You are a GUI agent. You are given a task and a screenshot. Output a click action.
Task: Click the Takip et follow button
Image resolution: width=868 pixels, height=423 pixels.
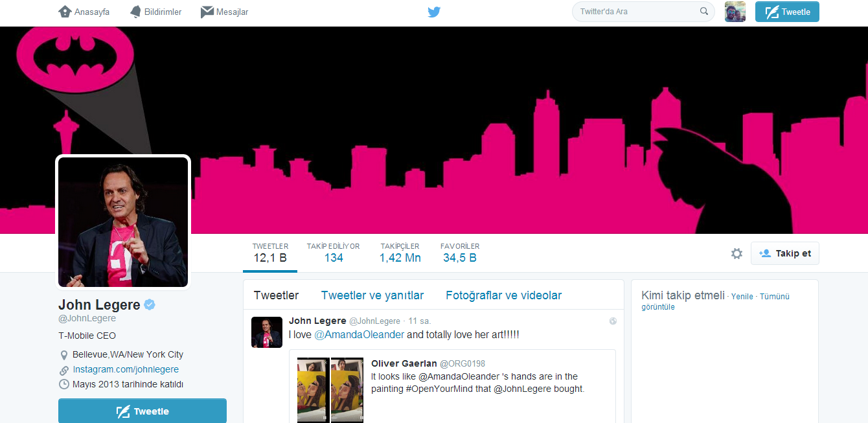(x=785, y=253)
